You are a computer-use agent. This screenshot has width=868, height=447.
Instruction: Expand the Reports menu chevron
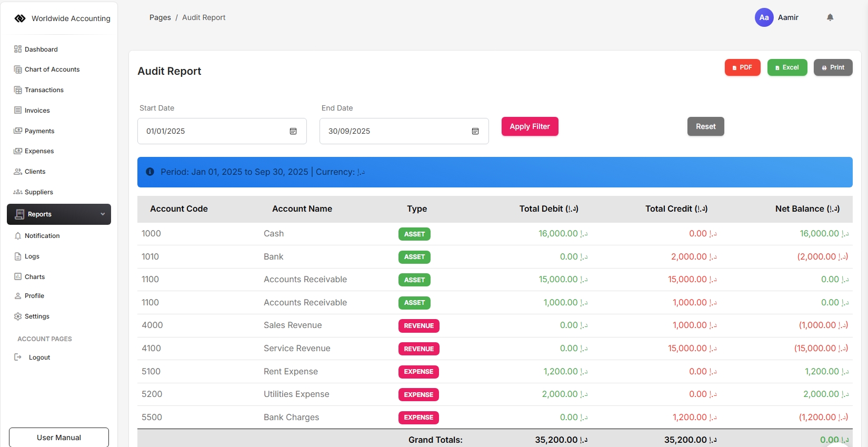(x=103, y=214)
